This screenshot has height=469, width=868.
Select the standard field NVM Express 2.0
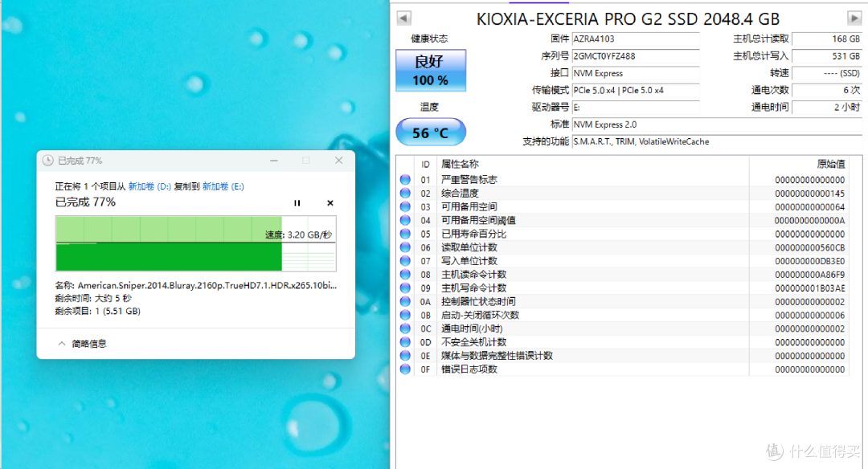717,124
